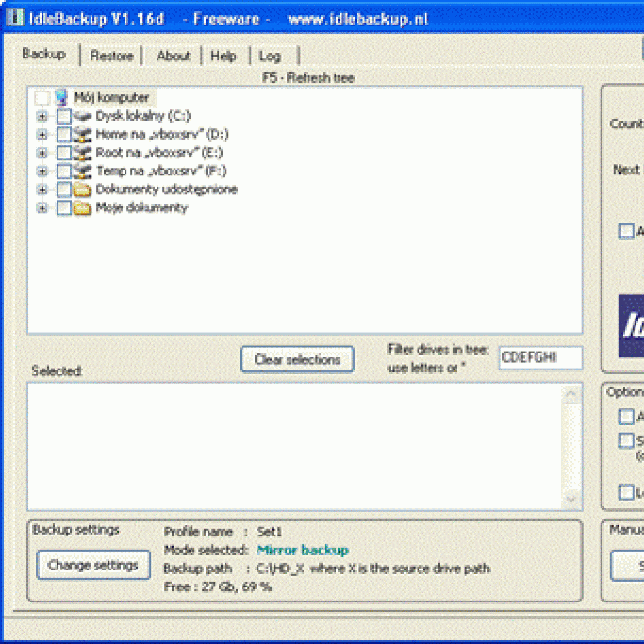Select the Home na „vboxsrv" (D:) label

click(x=162, y=135)
